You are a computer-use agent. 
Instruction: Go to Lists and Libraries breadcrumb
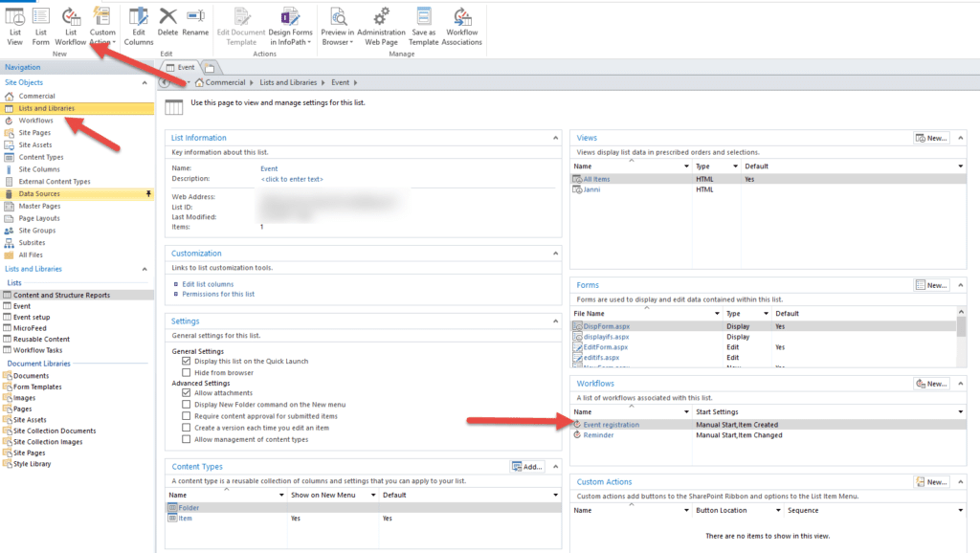[288, 82]
